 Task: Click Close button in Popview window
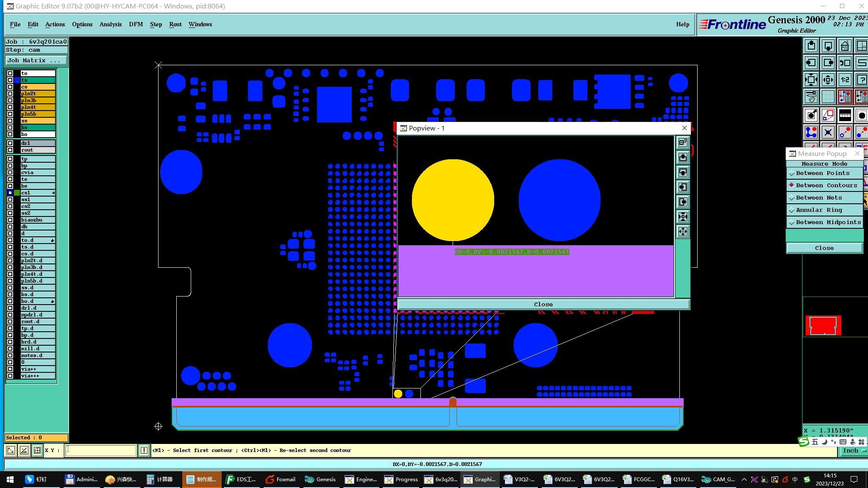click(x=543, y=304)
